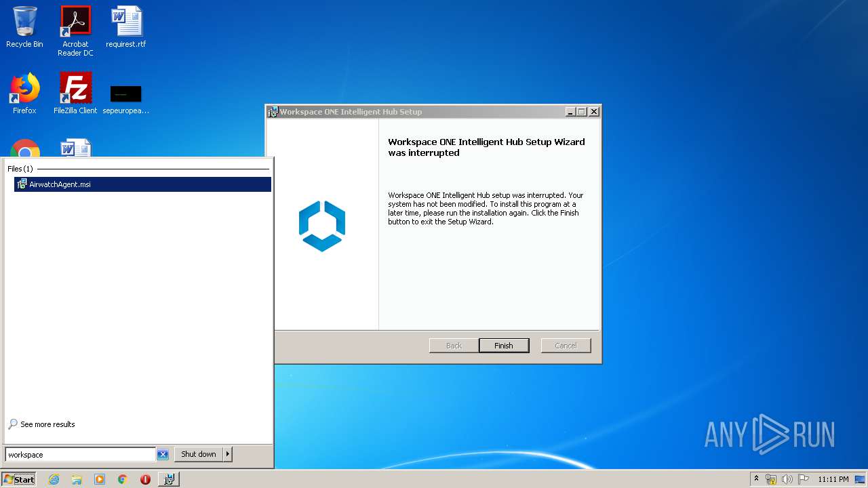The image size is (868, 488).
Task: Open FileZilla Client shortcut
Action: coord(75,94)
